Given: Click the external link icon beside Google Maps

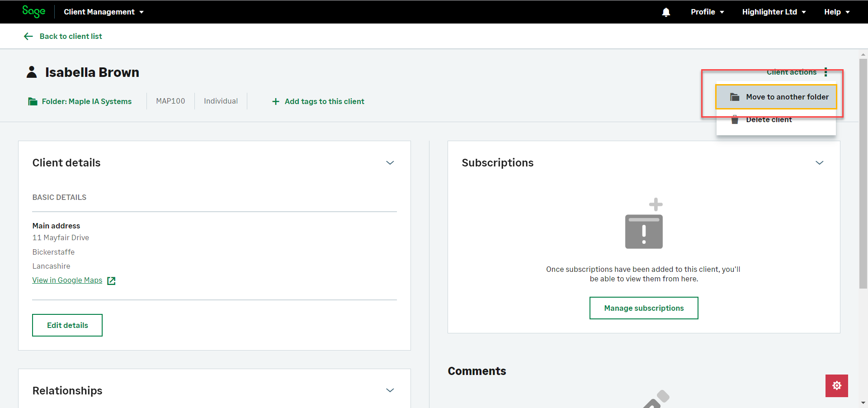Looking at the screenshot, I should pyautogui.click(x=111, y=280).
